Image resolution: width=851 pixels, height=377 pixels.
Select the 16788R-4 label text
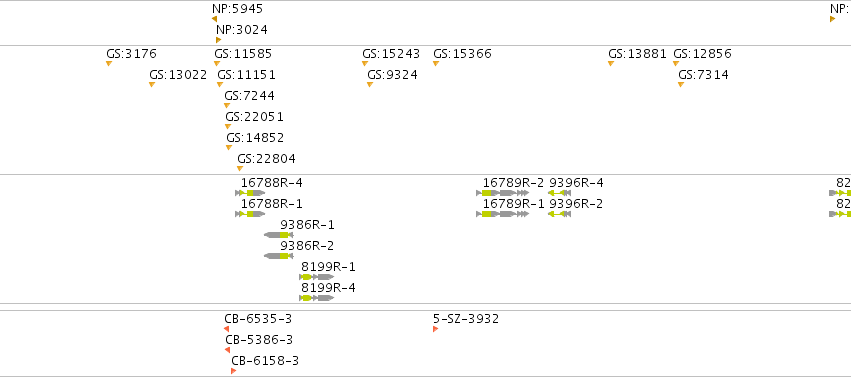click(272, 183)
